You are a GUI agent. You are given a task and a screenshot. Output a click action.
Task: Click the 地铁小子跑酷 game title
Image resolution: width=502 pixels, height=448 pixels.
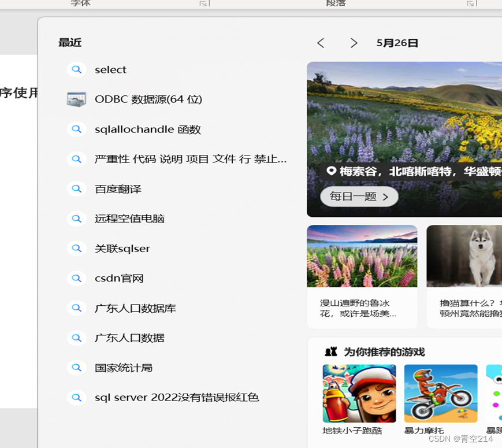pos(352,431)
